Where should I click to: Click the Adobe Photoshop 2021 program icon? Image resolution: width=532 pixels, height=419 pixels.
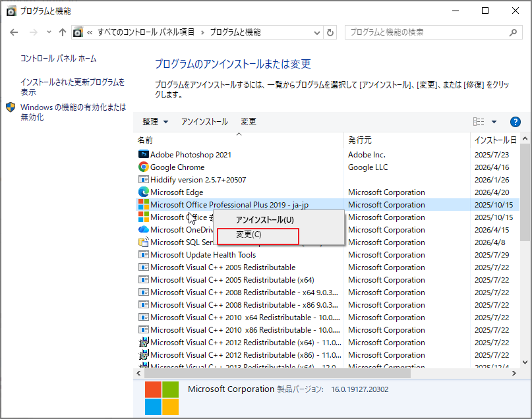click(x=142, y=155)
